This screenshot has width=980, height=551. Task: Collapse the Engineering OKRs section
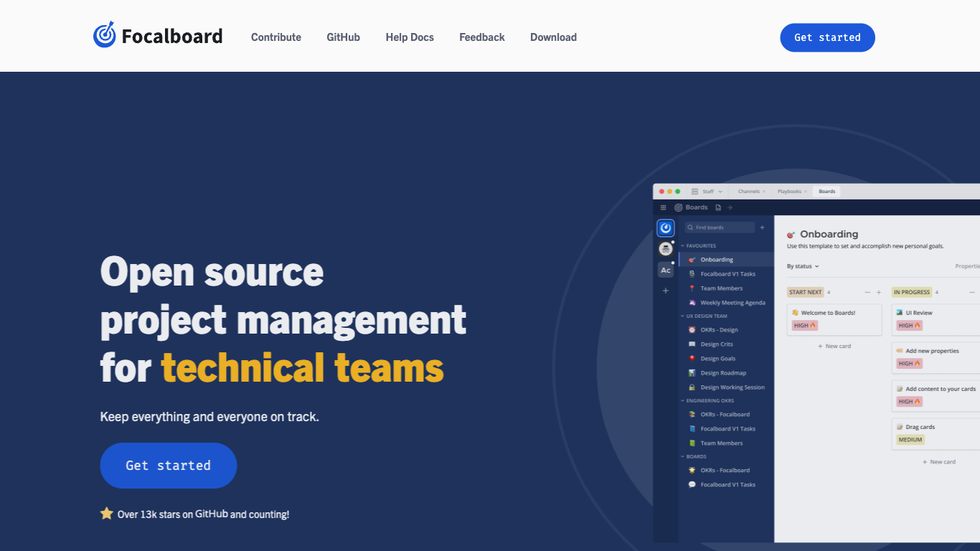point(707,401)
